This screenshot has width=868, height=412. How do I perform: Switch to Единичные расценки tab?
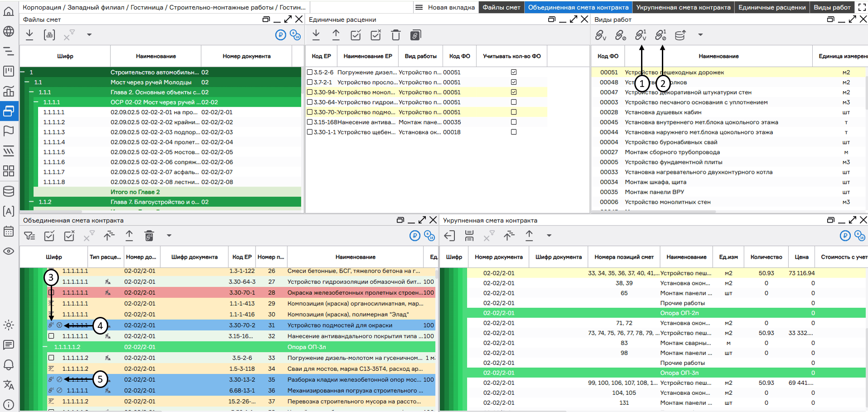[772, 7]
